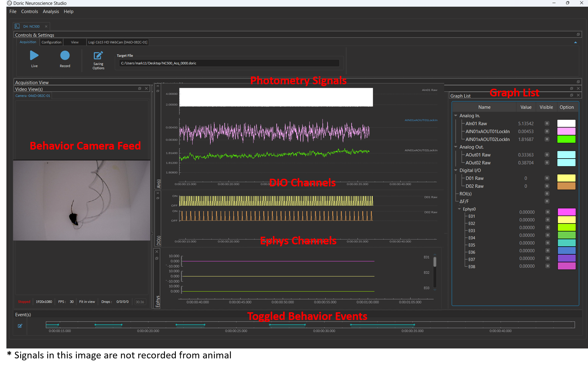588x368 pixels.
Task: Collapse the Analog In. group
Action: (456, 115)
